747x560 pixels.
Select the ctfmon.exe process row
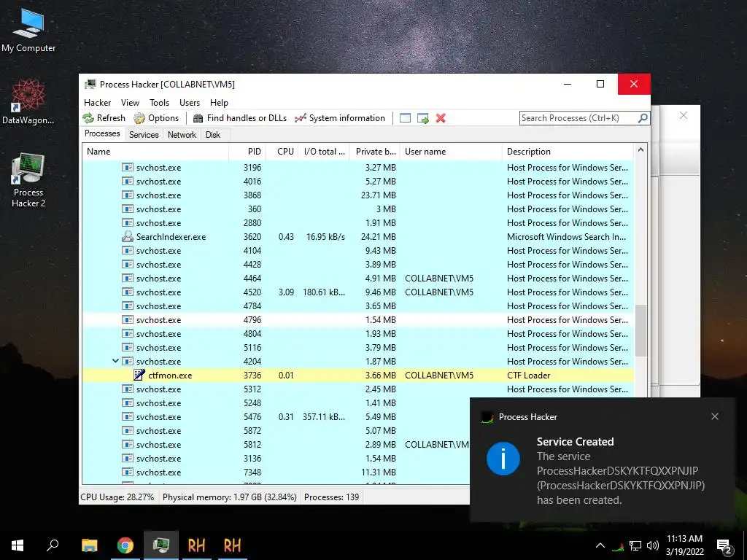(x=358, y=376)
